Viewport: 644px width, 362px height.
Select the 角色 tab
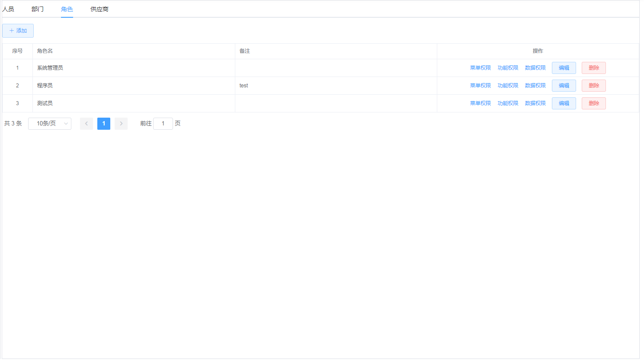pyautogui.click(x=67, y=9)
